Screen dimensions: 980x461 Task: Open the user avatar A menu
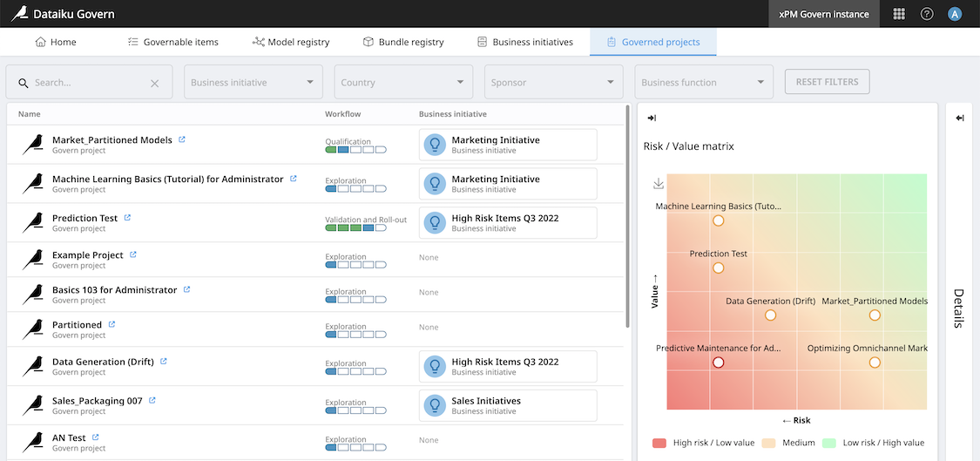[955, 14]
